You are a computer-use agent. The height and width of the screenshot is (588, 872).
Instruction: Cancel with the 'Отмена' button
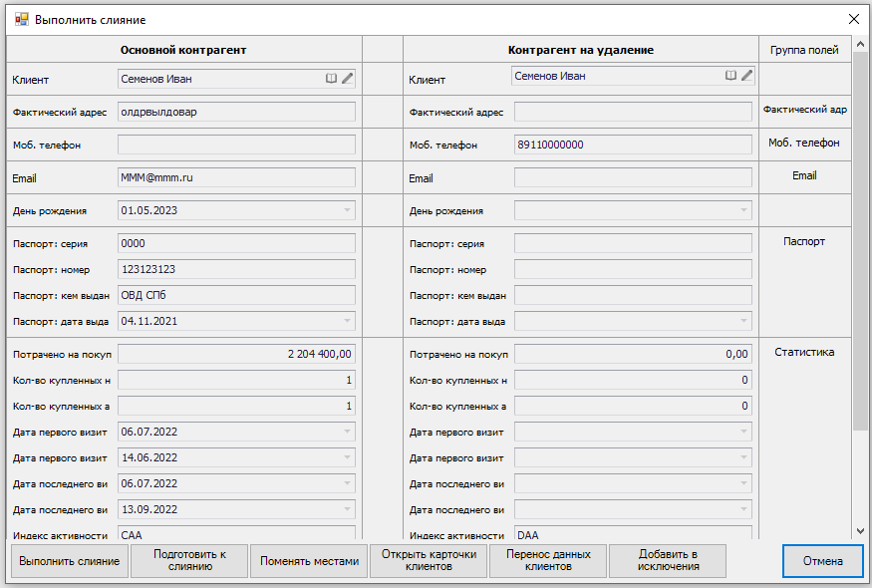(x=822, y=561)
